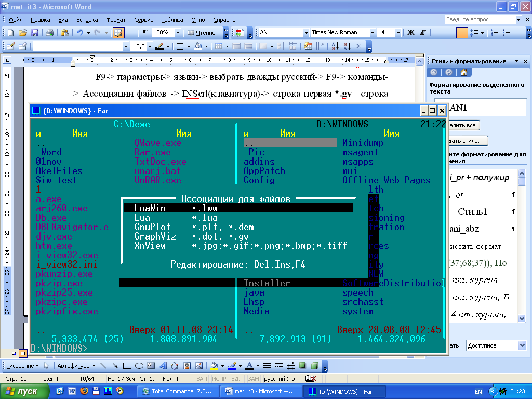Viewport: 532px width, 399px height.
Task: Pick the Line drawing tool
Action: pos(103,366)
